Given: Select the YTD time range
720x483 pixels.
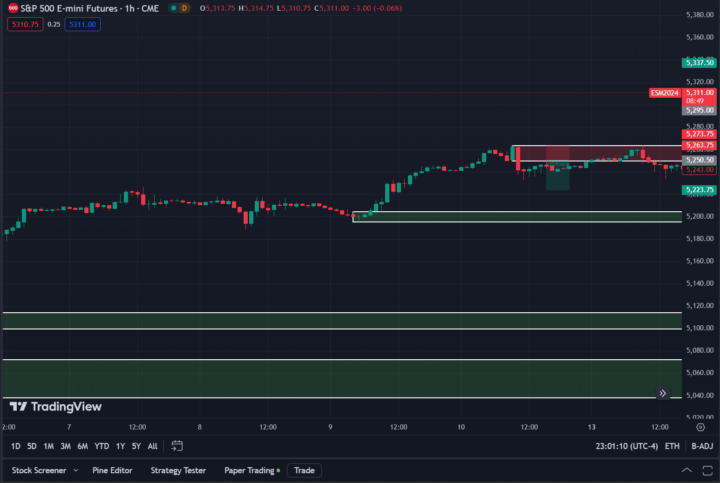Looking at the screenshot, I should coord(101,446).
